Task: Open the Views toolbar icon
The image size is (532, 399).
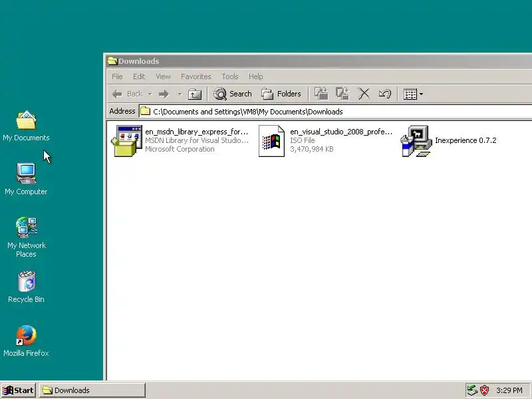Action: click(x=410, y=94)
